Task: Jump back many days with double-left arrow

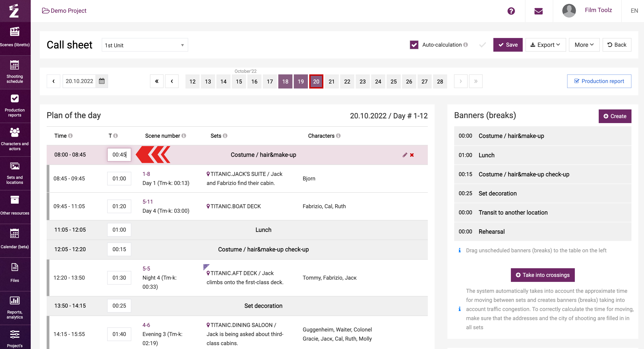Action: point(157,81)
